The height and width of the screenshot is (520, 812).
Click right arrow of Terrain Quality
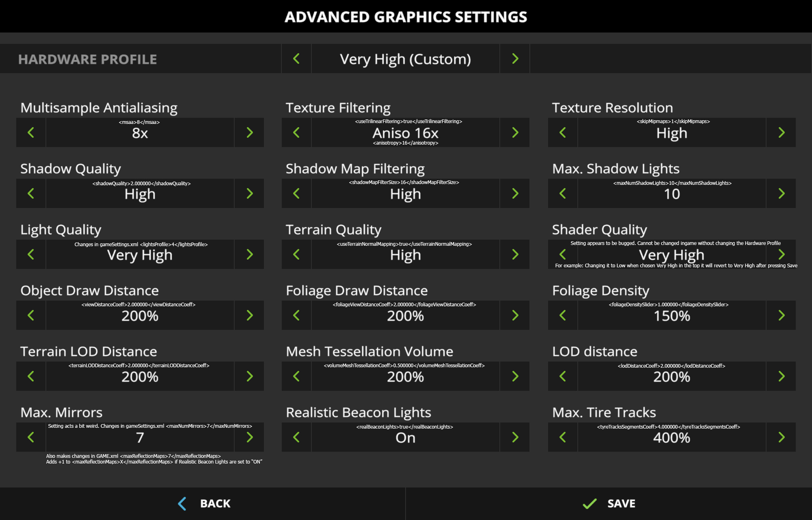(515, 254)
